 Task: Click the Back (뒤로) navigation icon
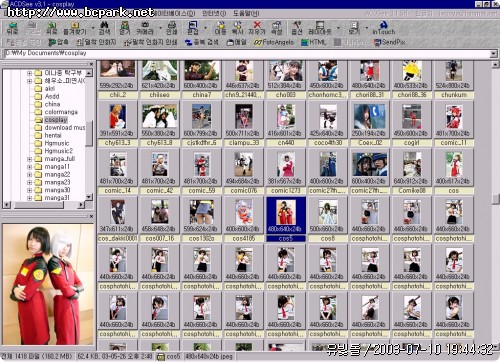pyautogui.click(x=12, y=28)
